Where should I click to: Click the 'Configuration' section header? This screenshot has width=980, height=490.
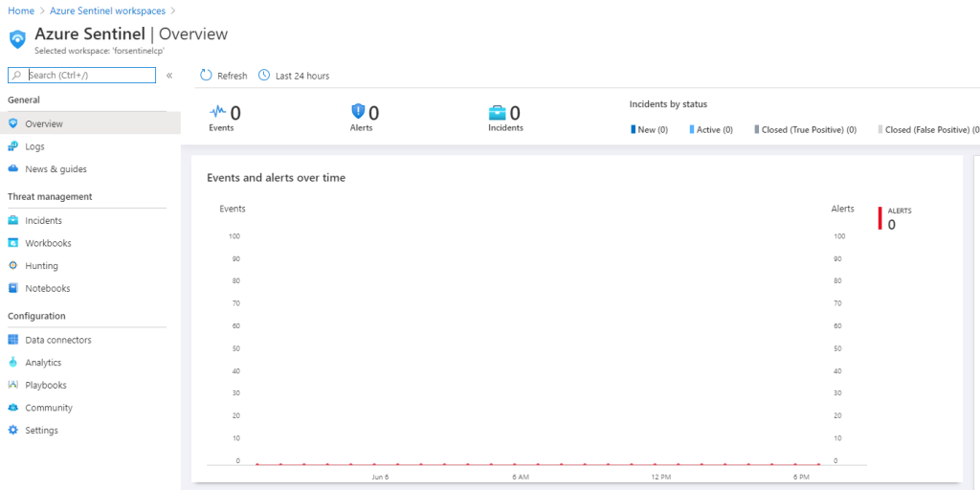[x=36, y=316]
